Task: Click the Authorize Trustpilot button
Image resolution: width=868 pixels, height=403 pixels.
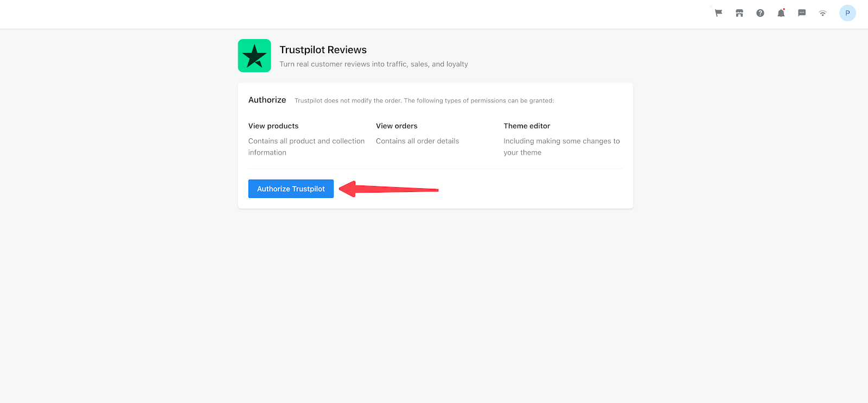Action: (291, 189)
